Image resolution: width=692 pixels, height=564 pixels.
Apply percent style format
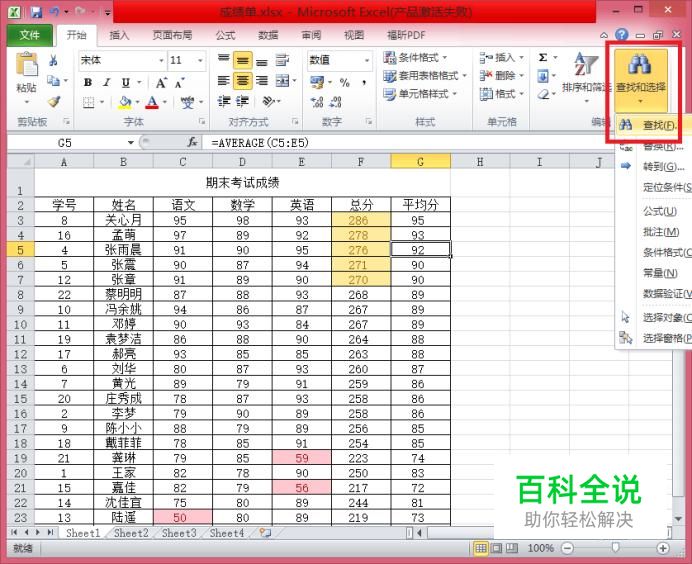tap(345, 83)
